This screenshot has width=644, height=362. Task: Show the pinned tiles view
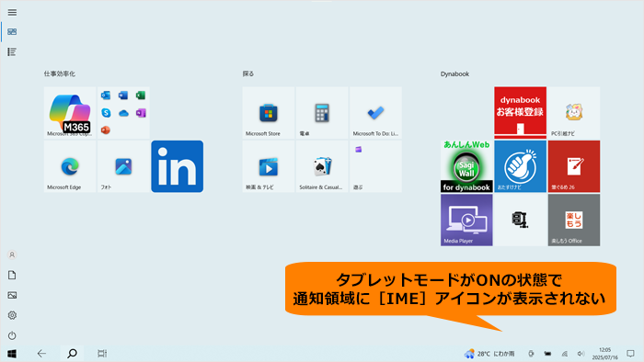click(x=12, y=31)
